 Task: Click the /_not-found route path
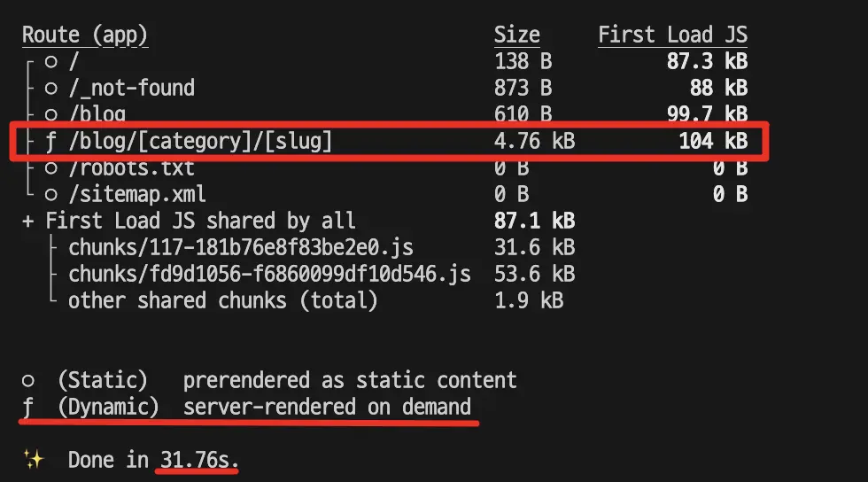coord(131,88)
